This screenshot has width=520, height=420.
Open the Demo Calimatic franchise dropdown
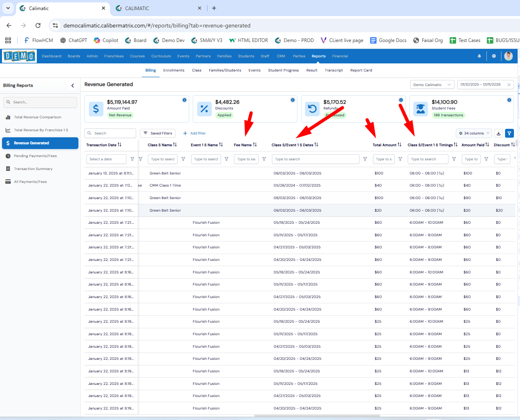432,85
